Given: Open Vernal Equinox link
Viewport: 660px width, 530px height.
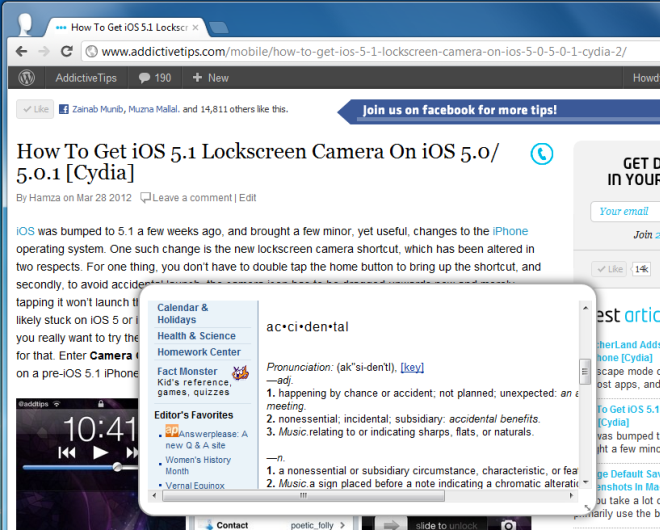Looking at the screenshot, I should 195,485.
